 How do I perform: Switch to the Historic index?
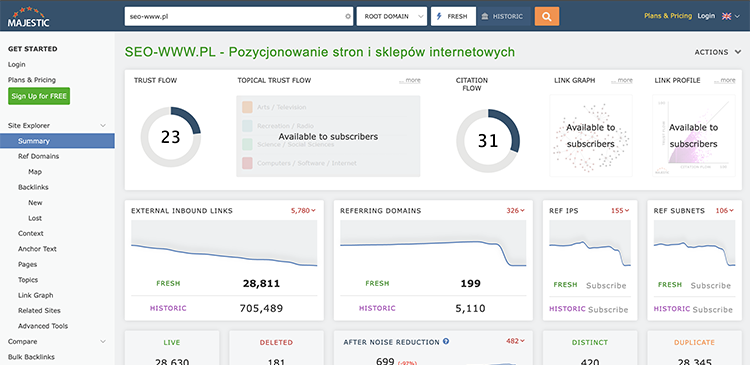[x=504, y=16]
